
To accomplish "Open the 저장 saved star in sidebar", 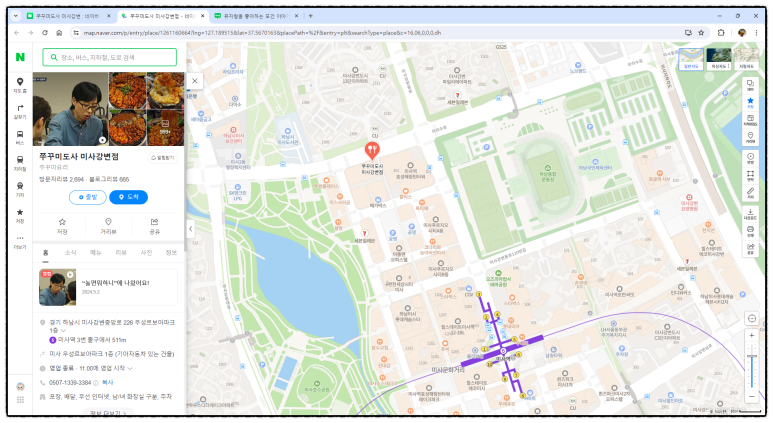I will 20,215.
